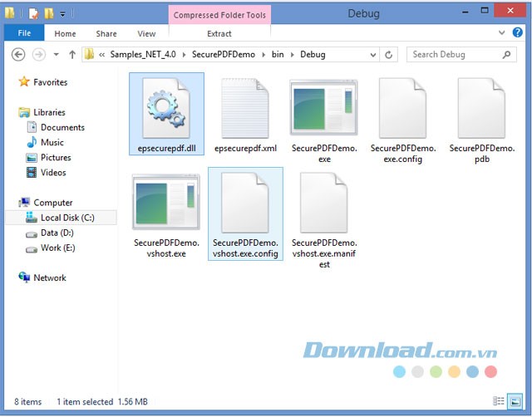Click the SecurePDFDemo.vshost.exe name label
The image size is (532, 417).
[x=166, y=248]
